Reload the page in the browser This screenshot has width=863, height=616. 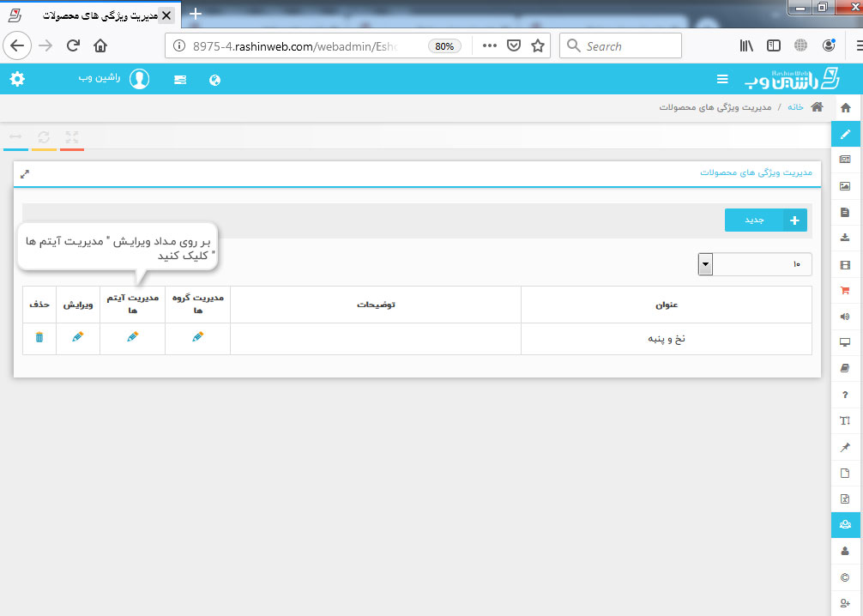coord(73,45)
